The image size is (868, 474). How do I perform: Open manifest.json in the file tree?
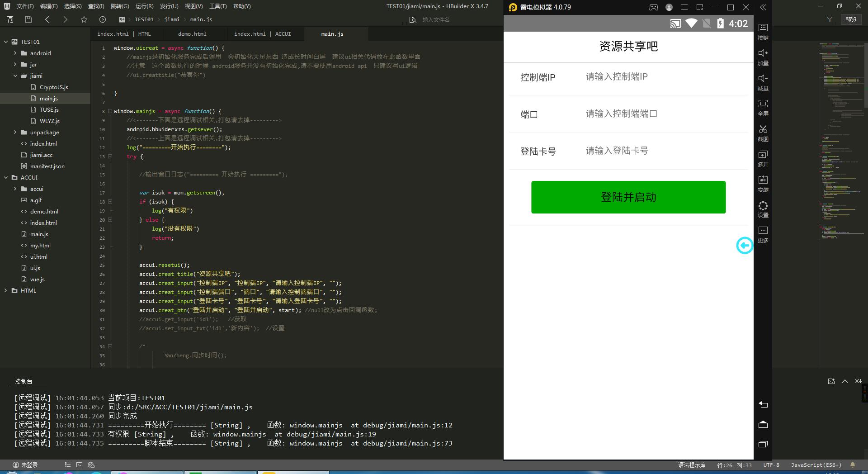pos(47,166)
